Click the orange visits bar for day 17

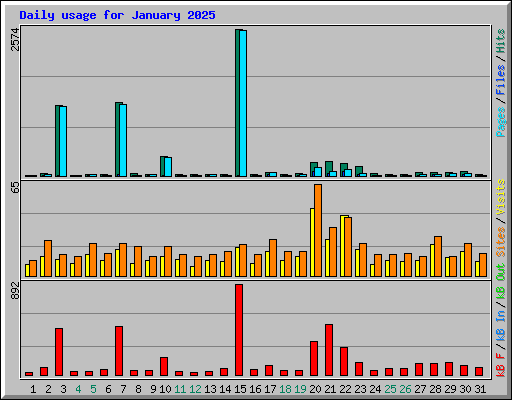273,258
